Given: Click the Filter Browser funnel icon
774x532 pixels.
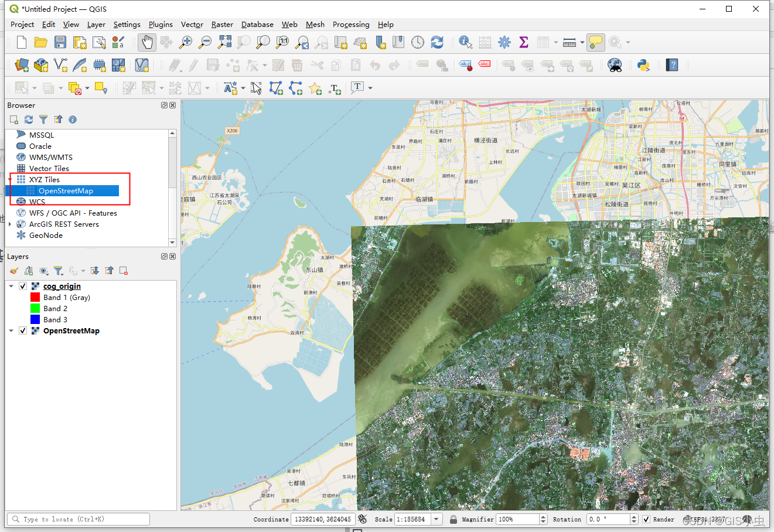Looking at the screenshot, I should [x=43, y=120].
